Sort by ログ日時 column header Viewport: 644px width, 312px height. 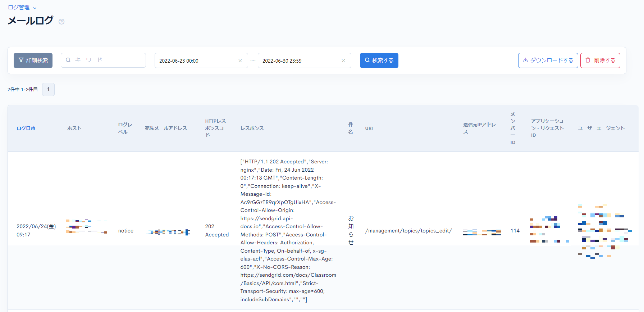(x=26, y=128)
